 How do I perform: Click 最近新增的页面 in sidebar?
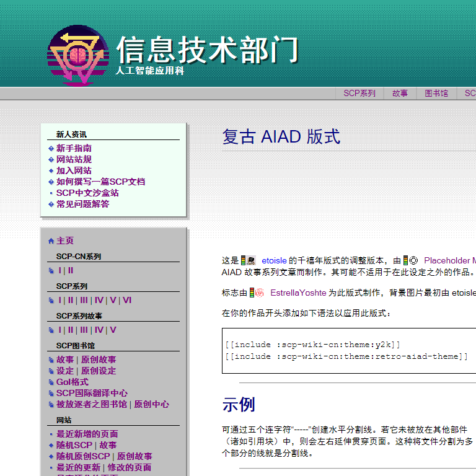pyautogui.click(x=87, y=434)
